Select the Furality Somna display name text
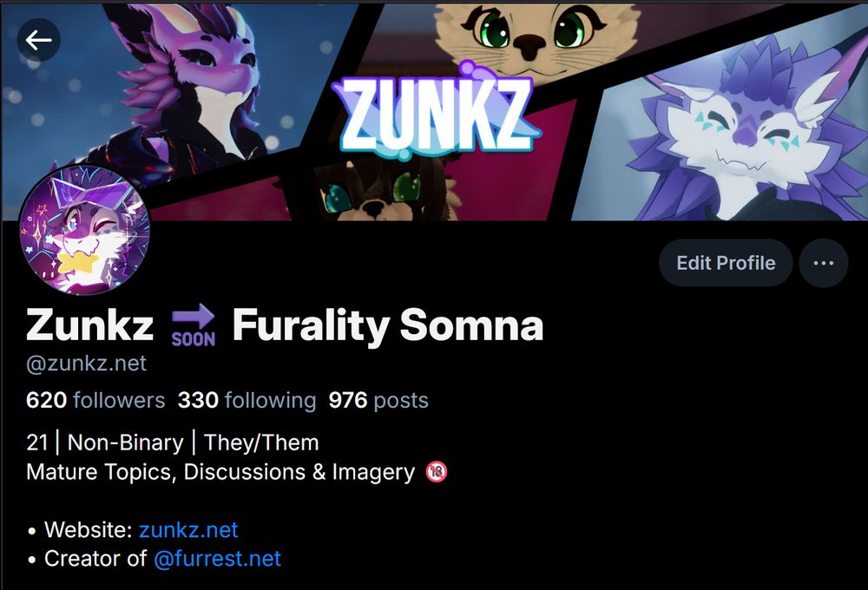Viewport: 868px width, 590px height. pyautogui.click(x=387, y=325)
